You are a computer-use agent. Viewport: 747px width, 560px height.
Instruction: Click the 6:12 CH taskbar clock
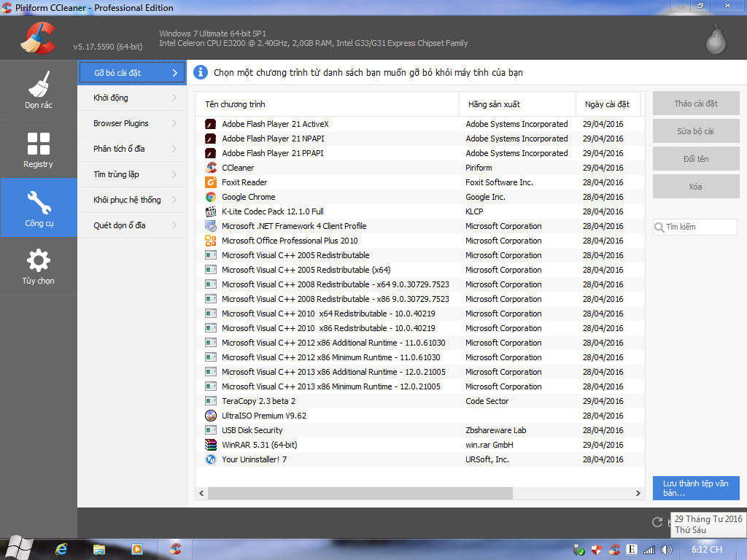(707, 550)
